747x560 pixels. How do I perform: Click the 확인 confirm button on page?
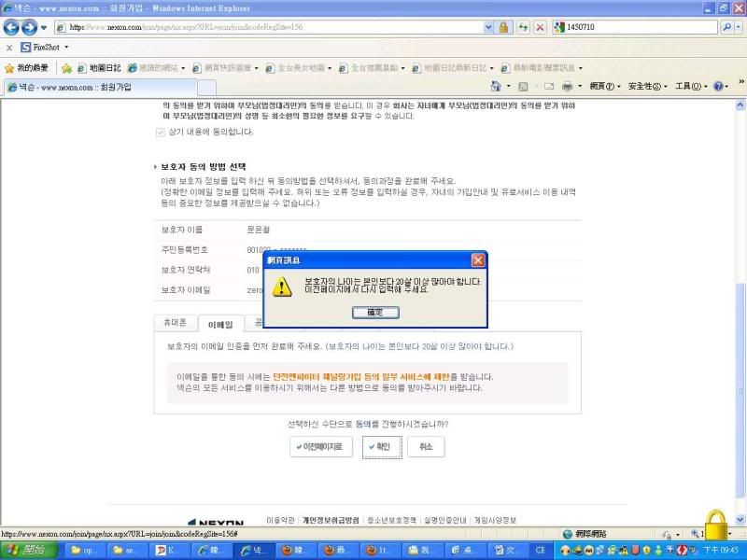(x=382, y=447)
